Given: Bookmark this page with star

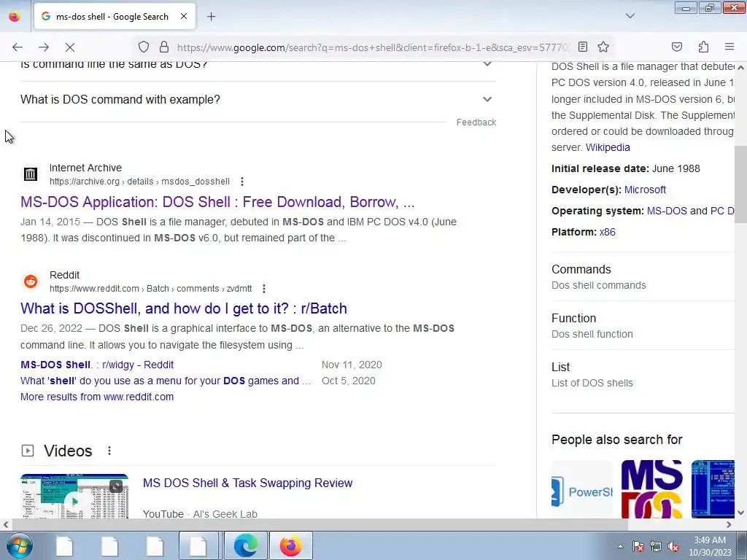Looking at the screenshot, I should pyautogui.click(x=603, y=47).
